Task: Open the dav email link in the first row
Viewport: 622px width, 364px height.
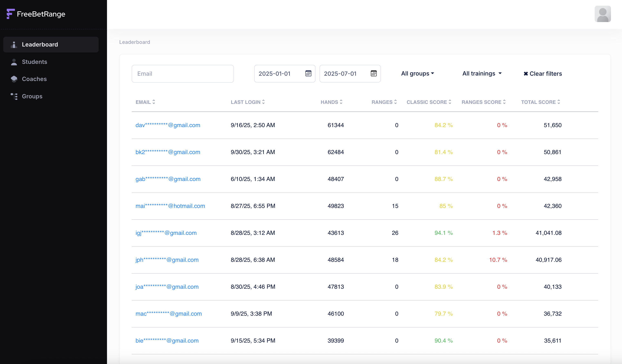Action: [x=168, y=125]
